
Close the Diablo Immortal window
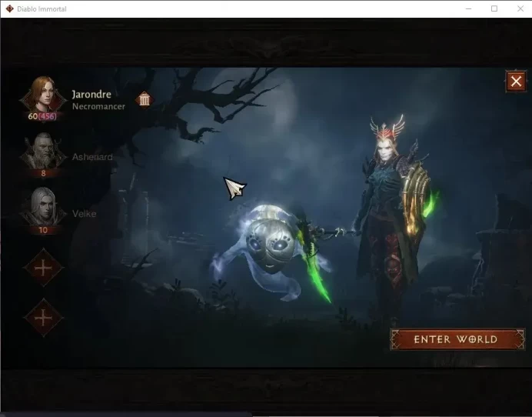[520, 8]
